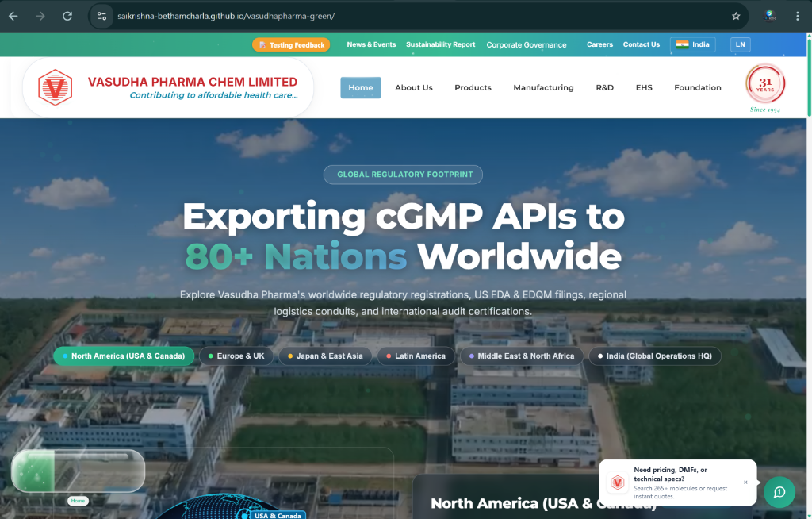Open Chrome three-dot menu
Image resolution: width=812 pixels, height=519 pixels.
click(x=798, y=16)
